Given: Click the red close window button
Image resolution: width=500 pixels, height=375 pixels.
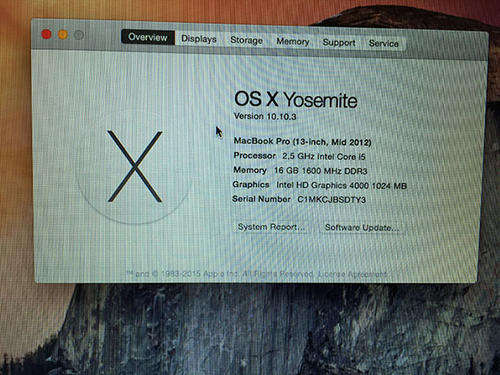Looking at the screenshot, I should point(46,34).
